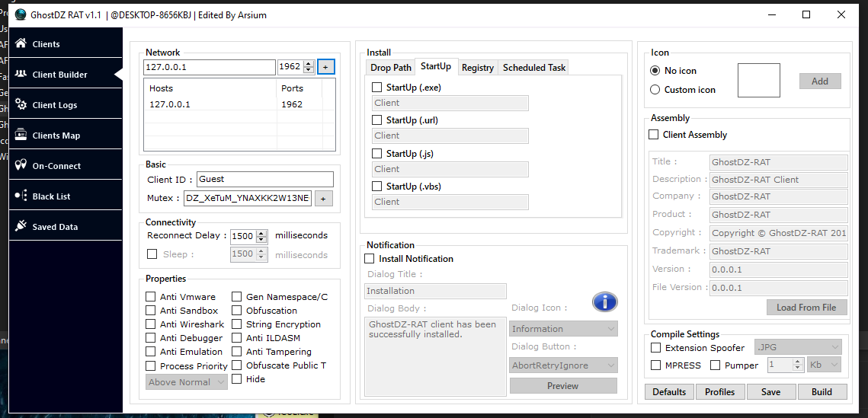Open the Kb pumper unit dropdown
868x418 pixels.
coord(825,365)
